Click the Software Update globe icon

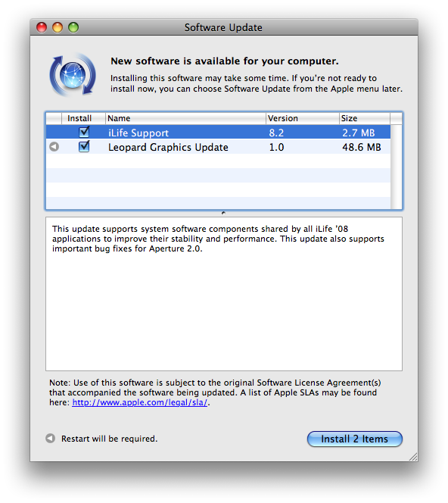coord(73,75)
